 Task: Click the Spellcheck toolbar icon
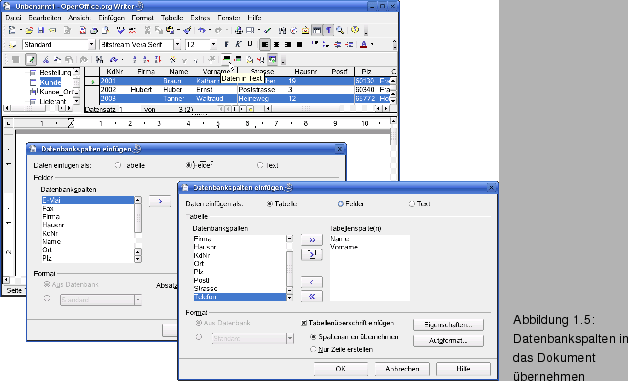click(120, 30)
